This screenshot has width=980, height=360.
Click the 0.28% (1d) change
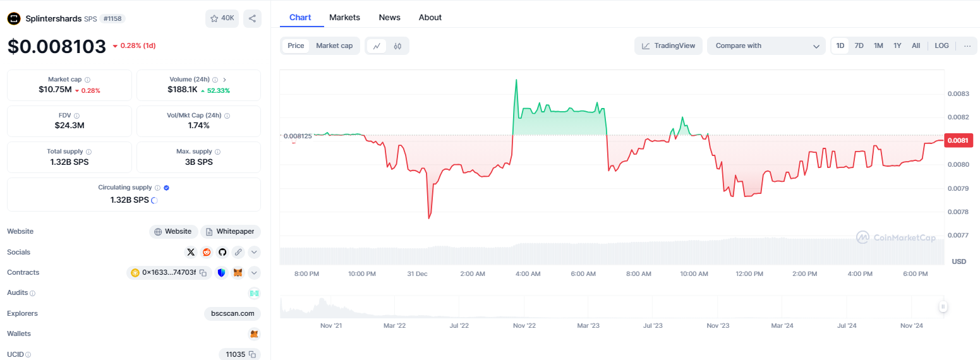coord(134,45)
